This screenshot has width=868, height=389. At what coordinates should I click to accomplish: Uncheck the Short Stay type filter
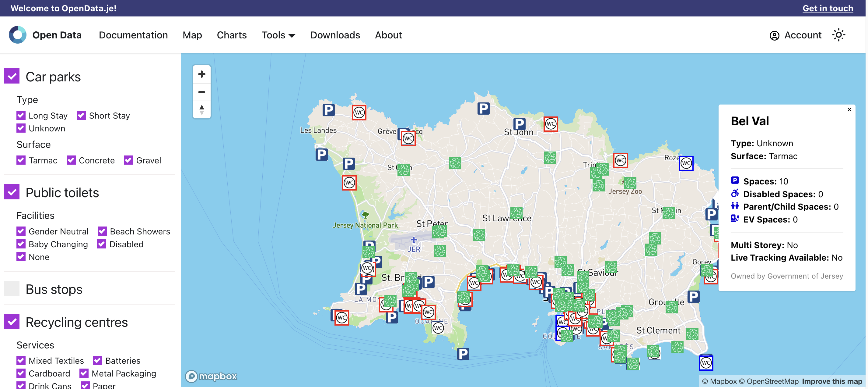click(81, 115)
